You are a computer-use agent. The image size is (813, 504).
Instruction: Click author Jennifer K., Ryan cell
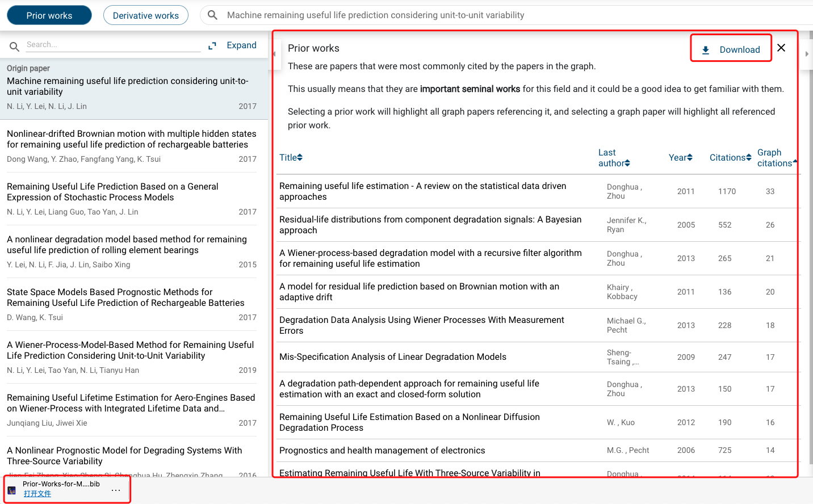[x=627, y=225]
